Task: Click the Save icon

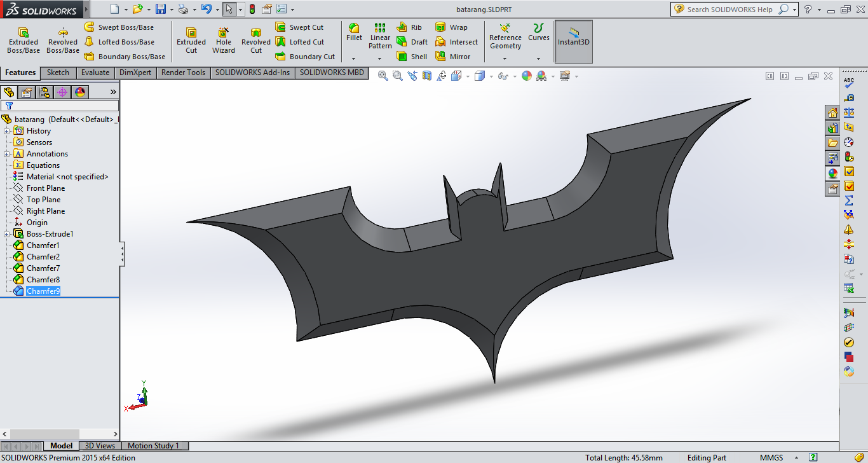Action: 161,9
